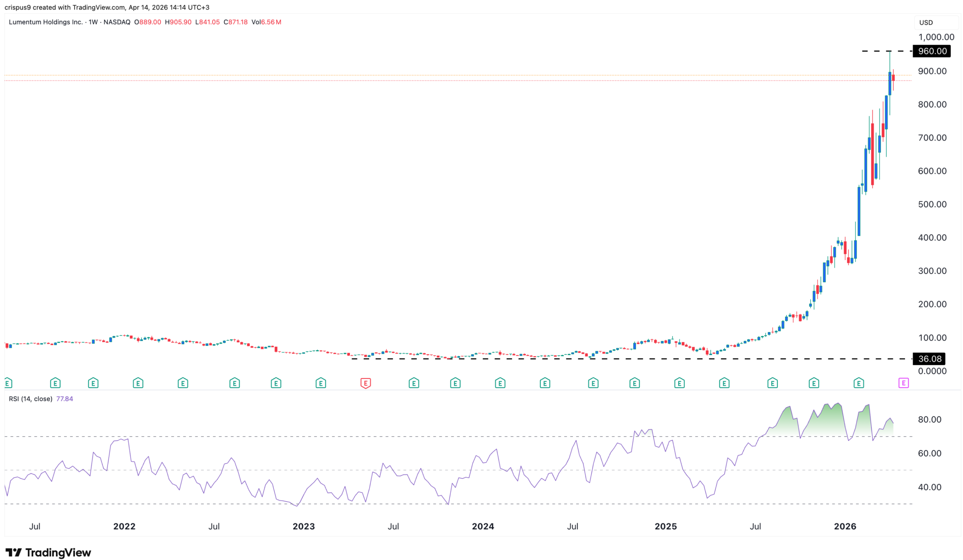Click the 0.0000 price axis label

click(x=933, y=371)
